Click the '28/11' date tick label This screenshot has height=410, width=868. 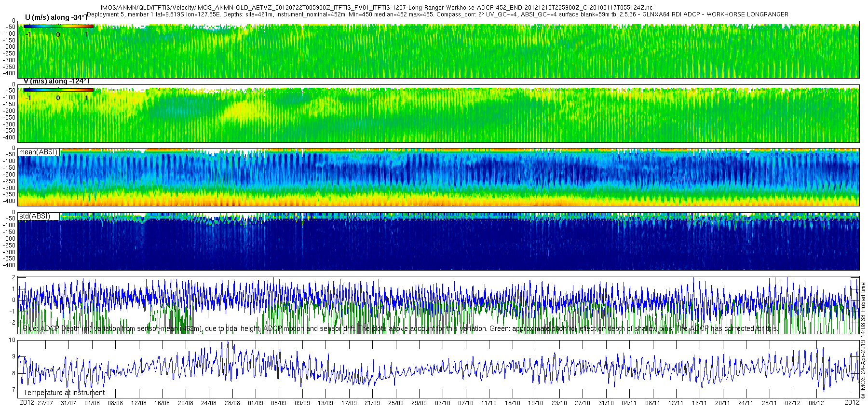tap(770, 403)
